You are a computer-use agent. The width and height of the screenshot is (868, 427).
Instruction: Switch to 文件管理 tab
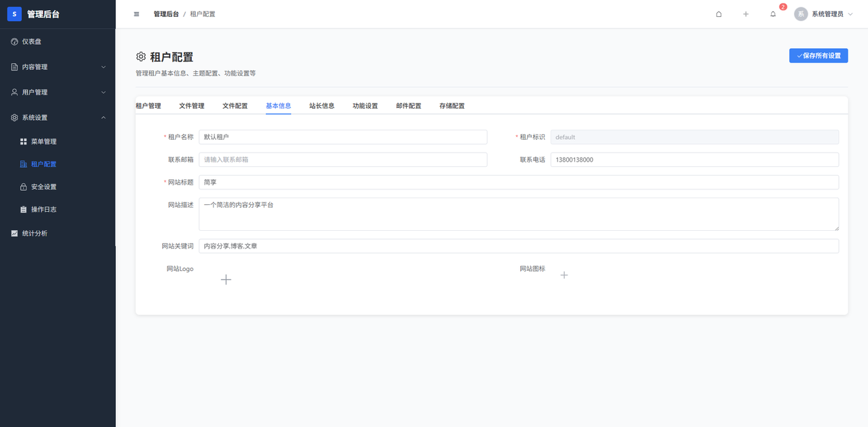click(192, 106)
